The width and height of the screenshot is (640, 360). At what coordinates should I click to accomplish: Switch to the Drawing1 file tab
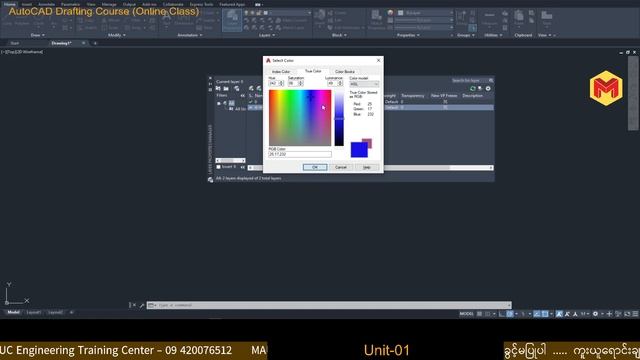click(x=61, y=43)
